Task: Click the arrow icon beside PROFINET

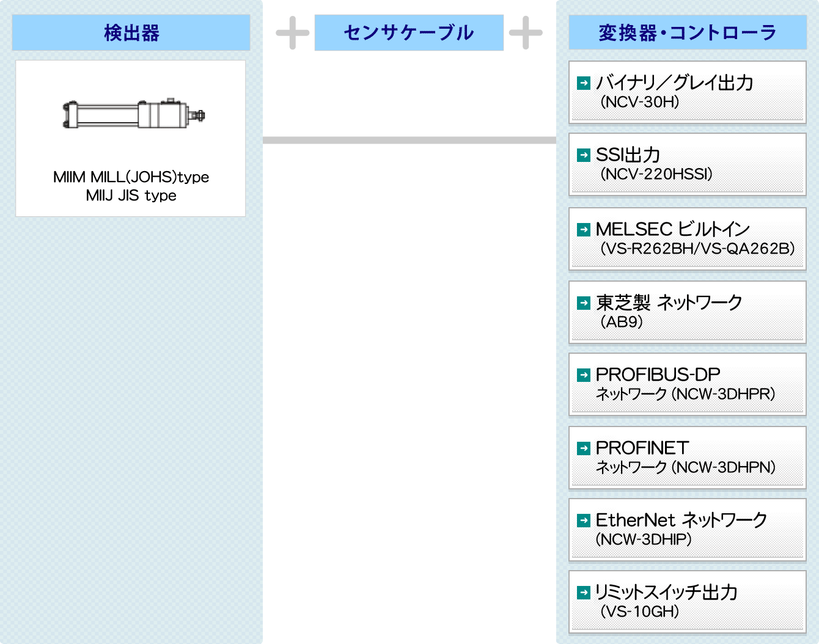Action: pyautogui.click(x=584, y=448)
